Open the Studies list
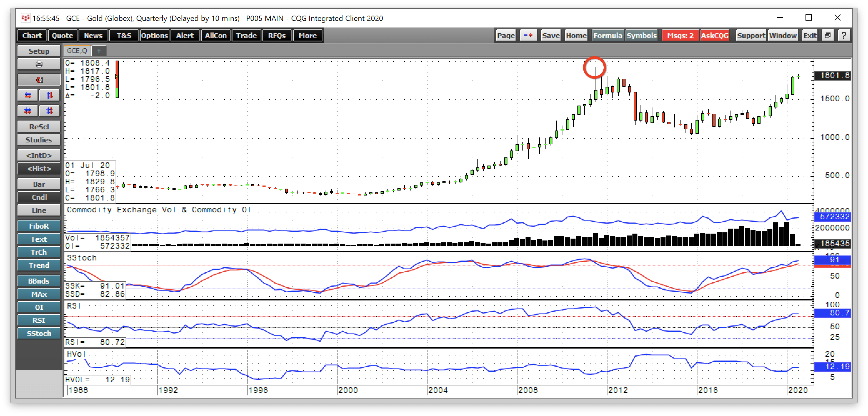868x416 pixels. [x=39, y=140]
